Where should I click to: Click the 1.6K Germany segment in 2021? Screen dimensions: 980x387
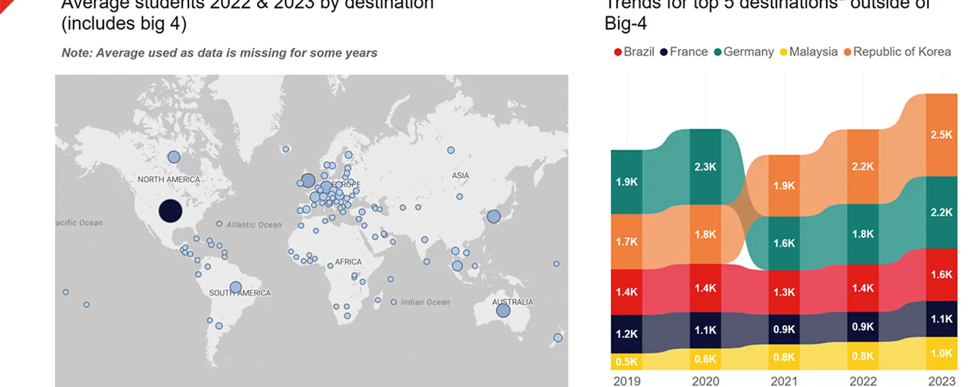(784, 243)
